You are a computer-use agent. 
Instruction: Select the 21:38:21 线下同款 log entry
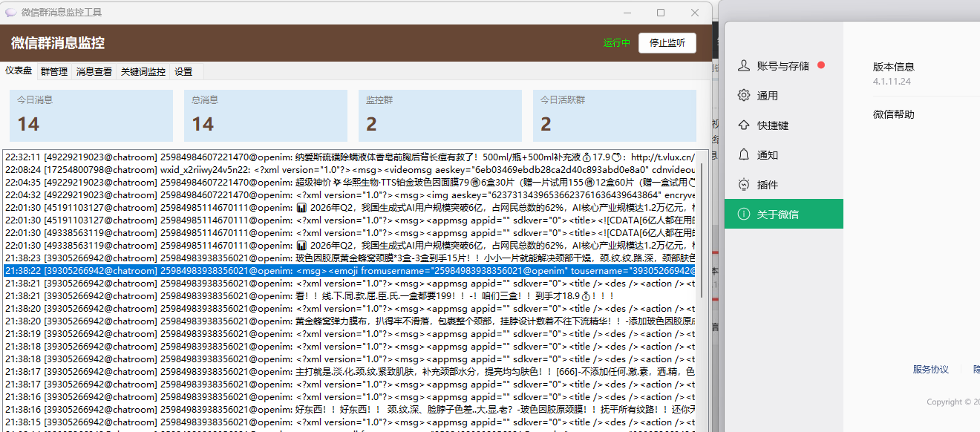(x=350, y=295)
